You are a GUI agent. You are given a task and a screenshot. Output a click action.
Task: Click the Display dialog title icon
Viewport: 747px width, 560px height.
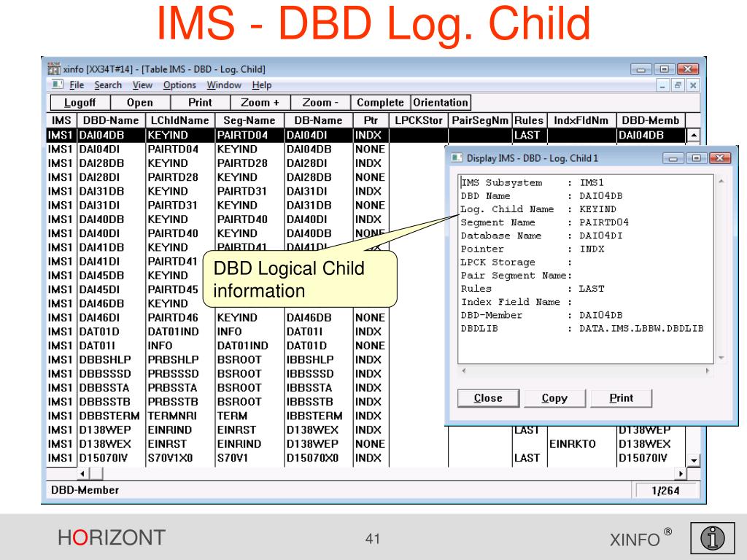point(457,157)
